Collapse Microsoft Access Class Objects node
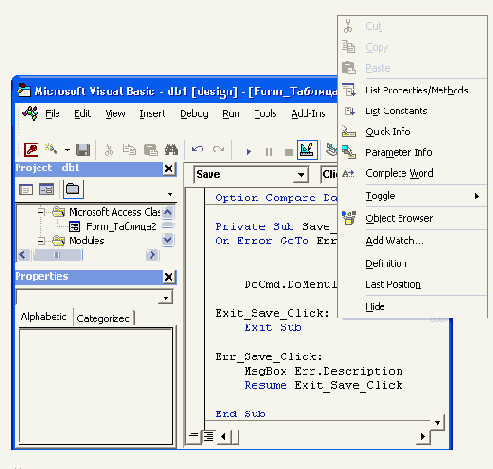 tap(41, 212)
